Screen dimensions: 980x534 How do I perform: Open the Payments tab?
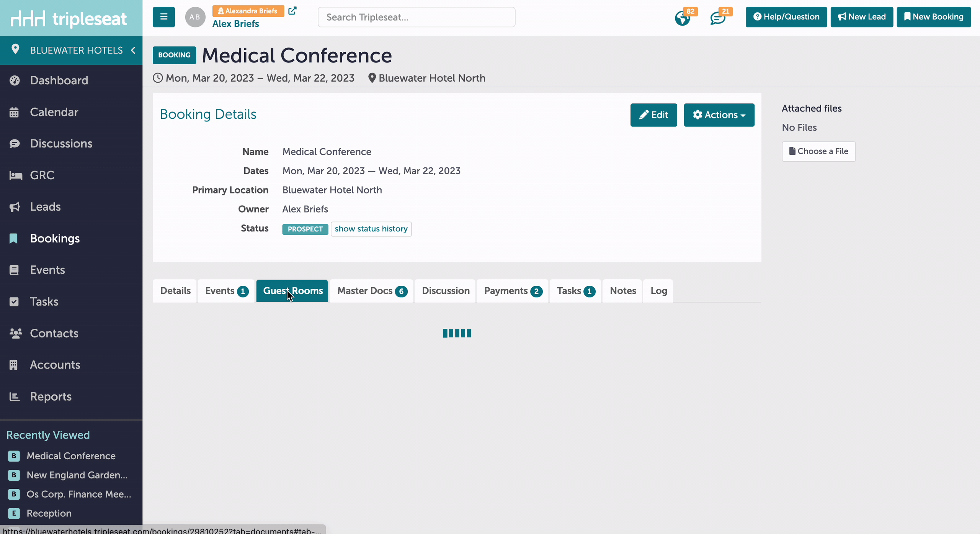(x=513, y=291)
